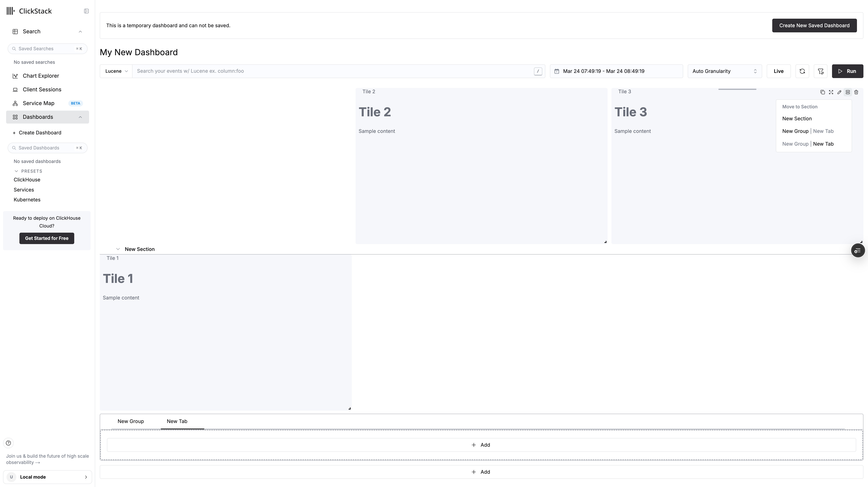Duplicate Tile 3 with copy icon
Image resolution: width=868 pixels, height=487 pixels.
[823, 92]
